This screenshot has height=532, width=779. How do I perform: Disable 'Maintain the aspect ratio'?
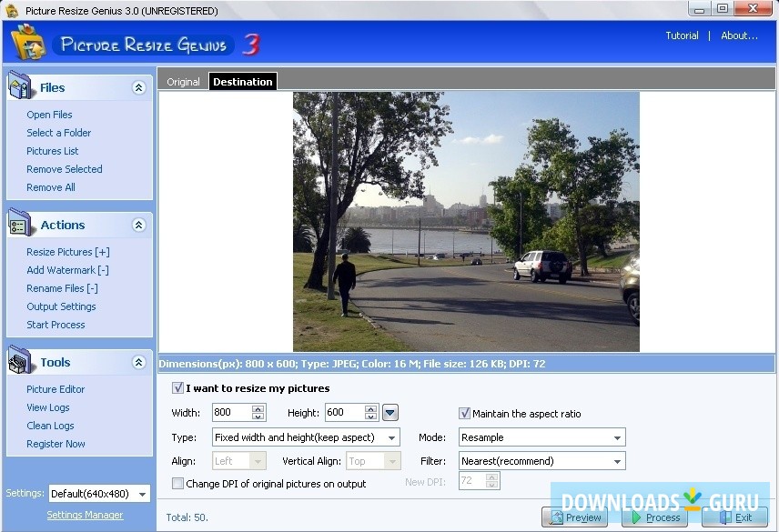[x=464, y=413]
